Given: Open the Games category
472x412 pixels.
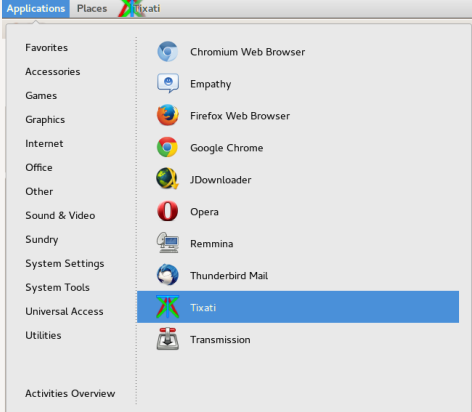Looking at the screenshot, I should [41, 96].
